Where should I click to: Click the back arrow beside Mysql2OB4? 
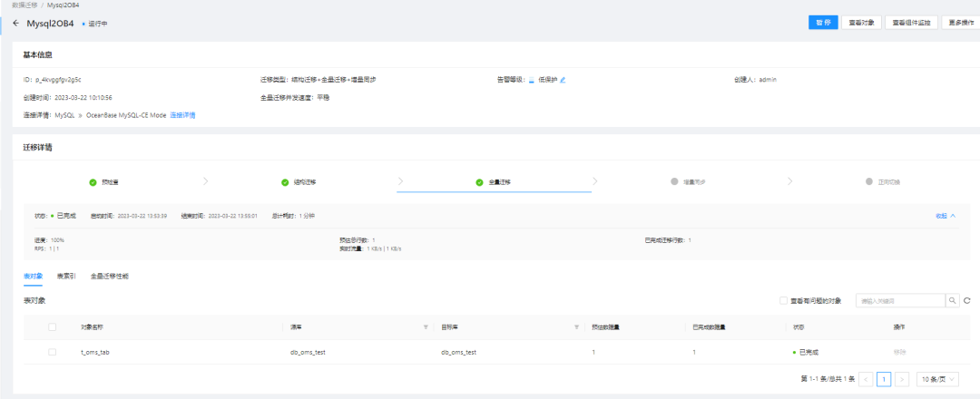point(15,23)
